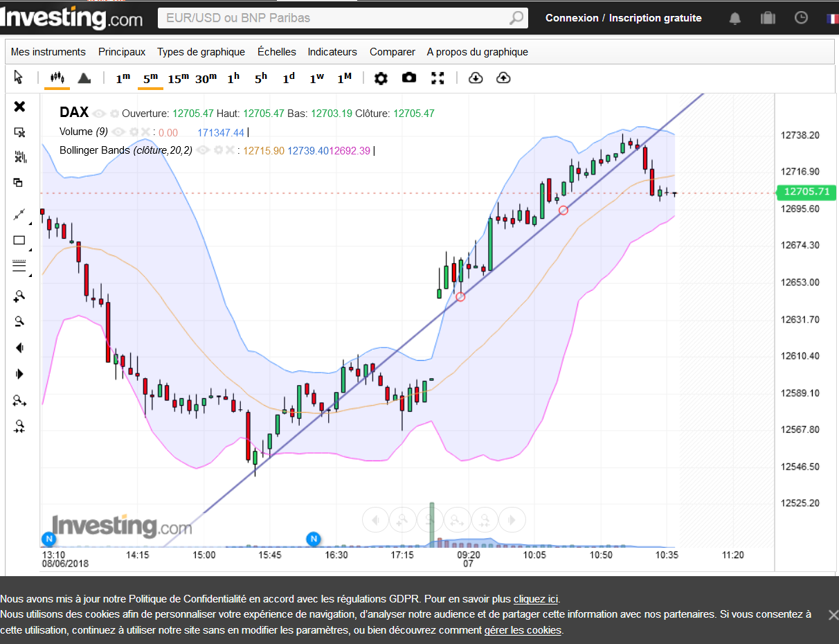Click the save chart cloud-upload icon
This screenshot has width=839, height=644.
coord(503,78)
